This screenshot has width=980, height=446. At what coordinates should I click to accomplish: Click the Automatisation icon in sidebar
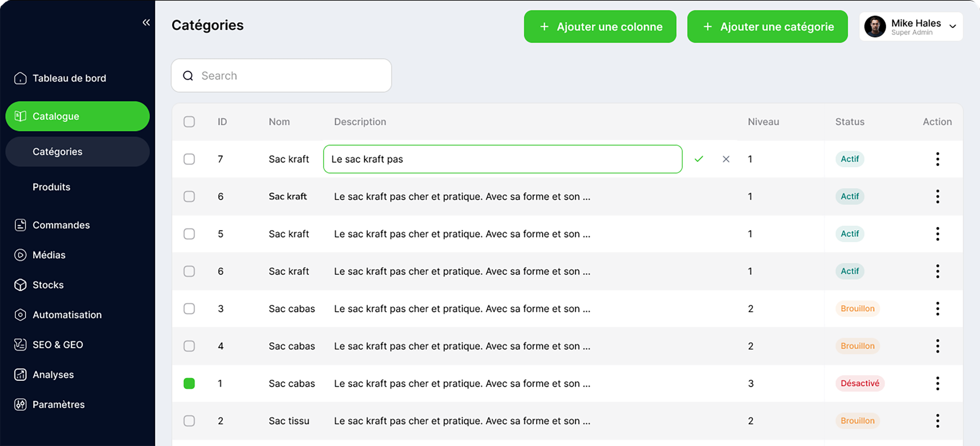click(x=20, y=315)
